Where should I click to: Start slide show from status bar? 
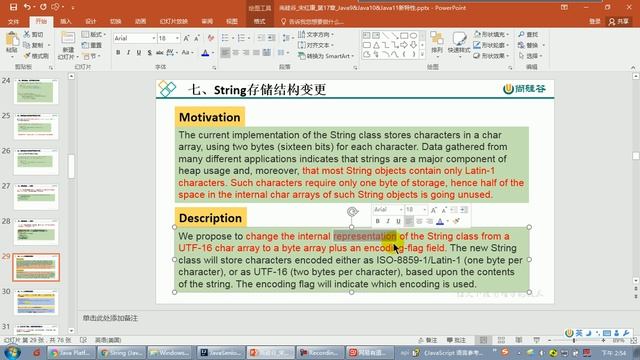point(537,340)
